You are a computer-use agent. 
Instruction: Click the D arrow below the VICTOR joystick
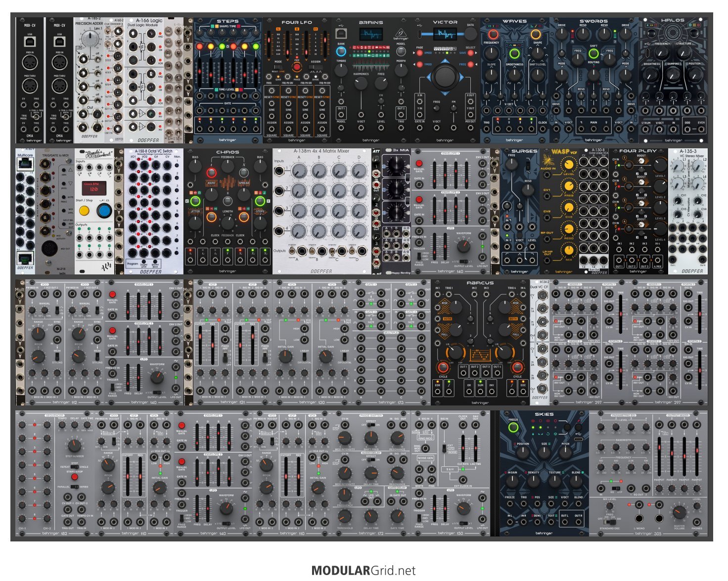coord(445,93)
